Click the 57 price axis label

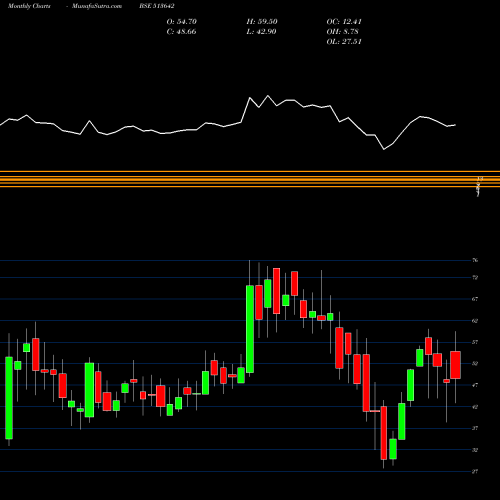(x=475, y=342)
